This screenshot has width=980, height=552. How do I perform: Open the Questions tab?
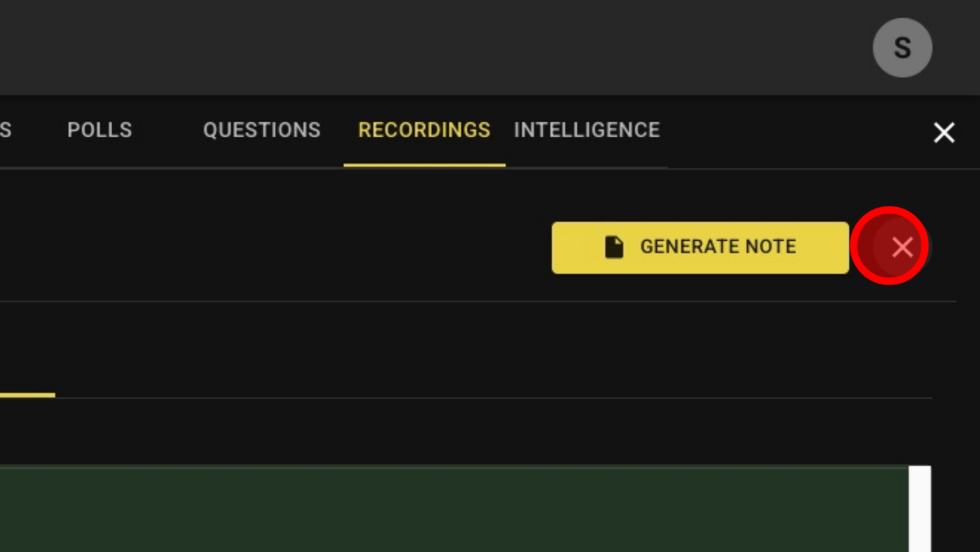coord(262,130)
